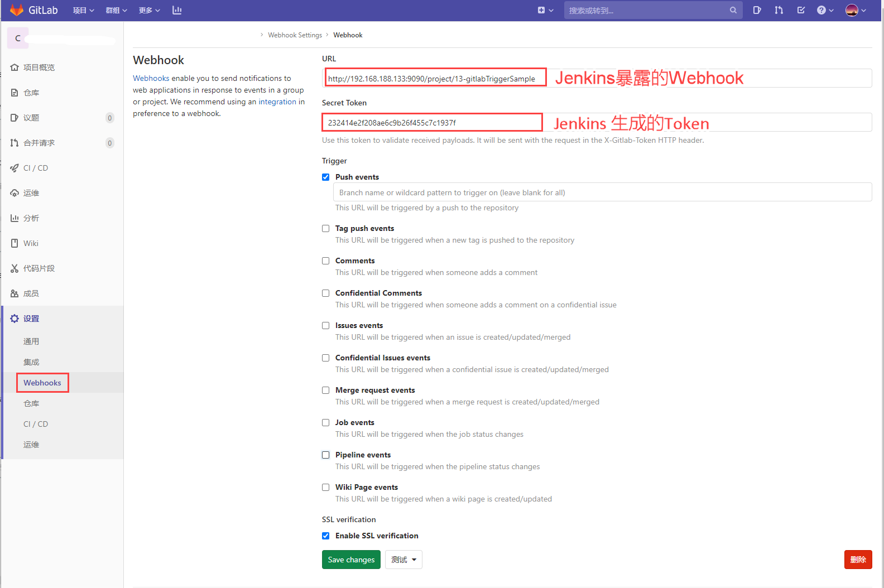Open 通用 under settings in the sidebar
Viewport: 884px width, 588px height.
click(31, 341)
